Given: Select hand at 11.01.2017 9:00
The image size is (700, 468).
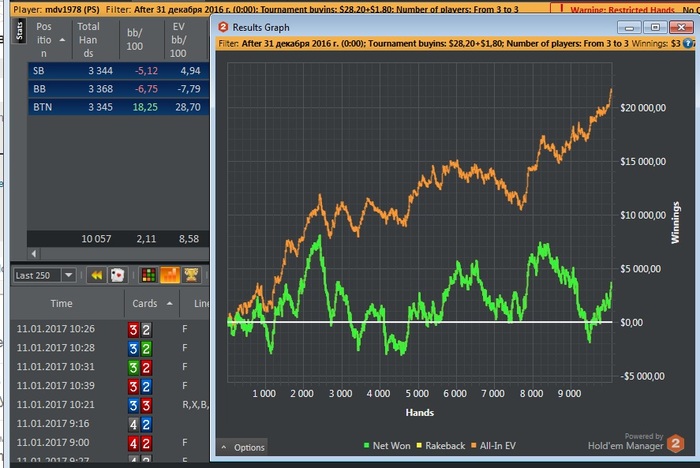Looking at the screenshot, I should tap(110, 443).
